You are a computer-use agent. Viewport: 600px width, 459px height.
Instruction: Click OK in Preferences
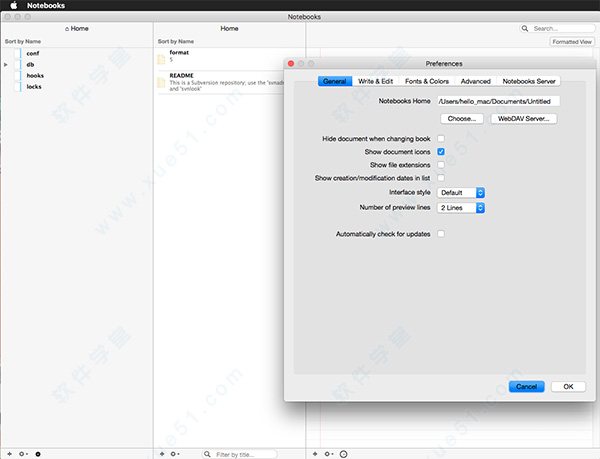coord(568,387)
